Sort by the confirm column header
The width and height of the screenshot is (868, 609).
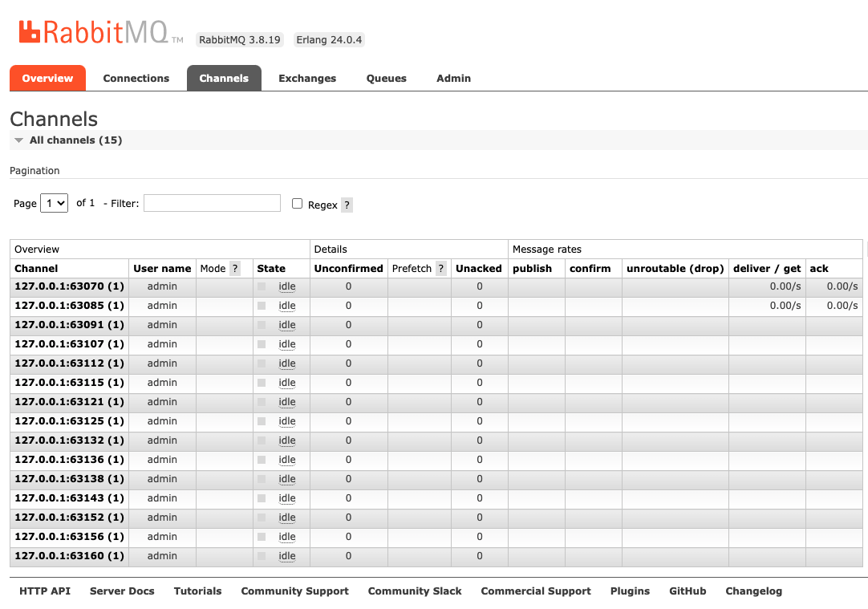coord(590,269)
